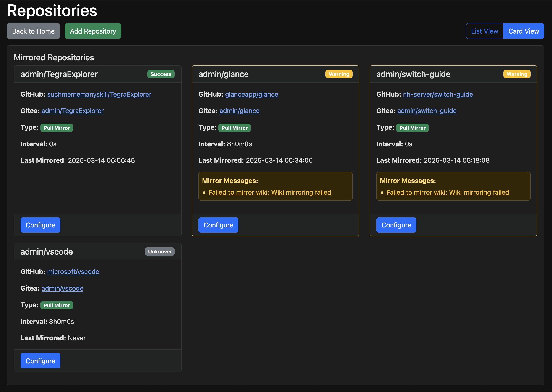Click the Pull Mirror badge in TegraExplorer card

tap(57, 128)
